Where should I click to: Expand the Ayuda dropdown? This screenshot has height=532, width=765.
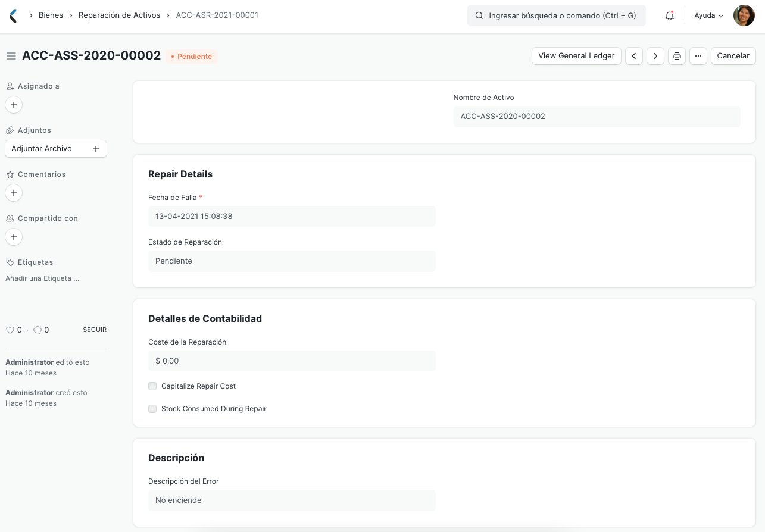coord(709,15)
